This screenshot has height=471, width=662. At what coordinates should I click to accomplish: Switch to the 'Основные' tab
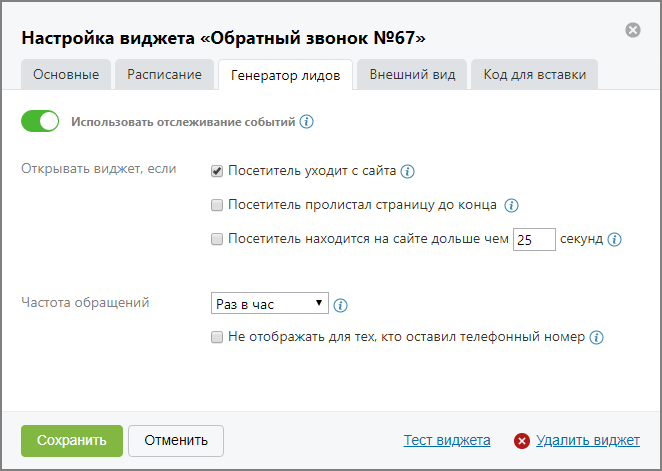[66, 74]
